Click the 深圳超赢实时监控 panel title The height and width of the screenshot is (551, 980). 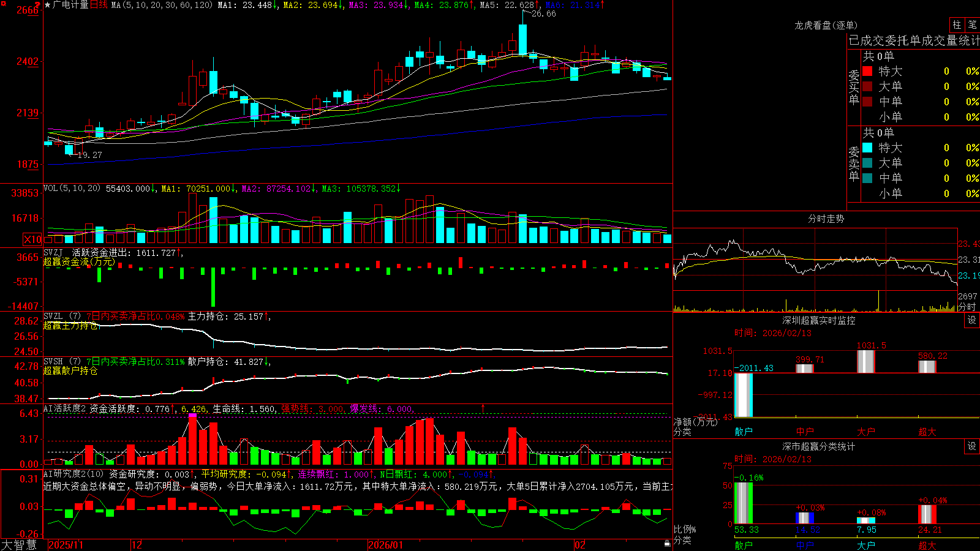[819, 320]
